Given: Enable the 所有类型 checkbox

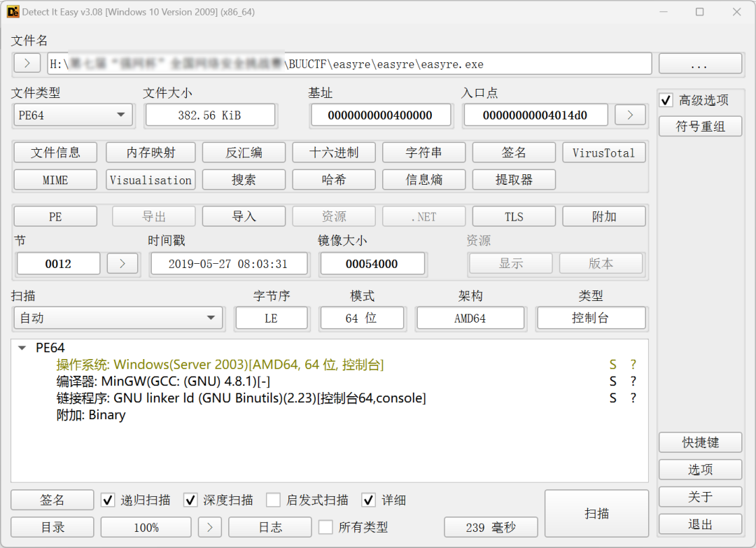Looking at the screenshot, I should pos(325,527).
